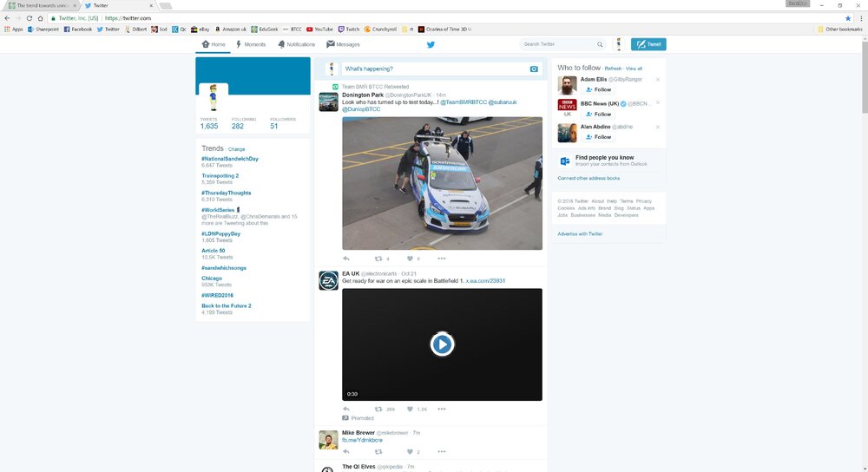Viewport: 868px width, 472px height.
Task: Follow BBC News (UK)
Action: click(598, 114)
